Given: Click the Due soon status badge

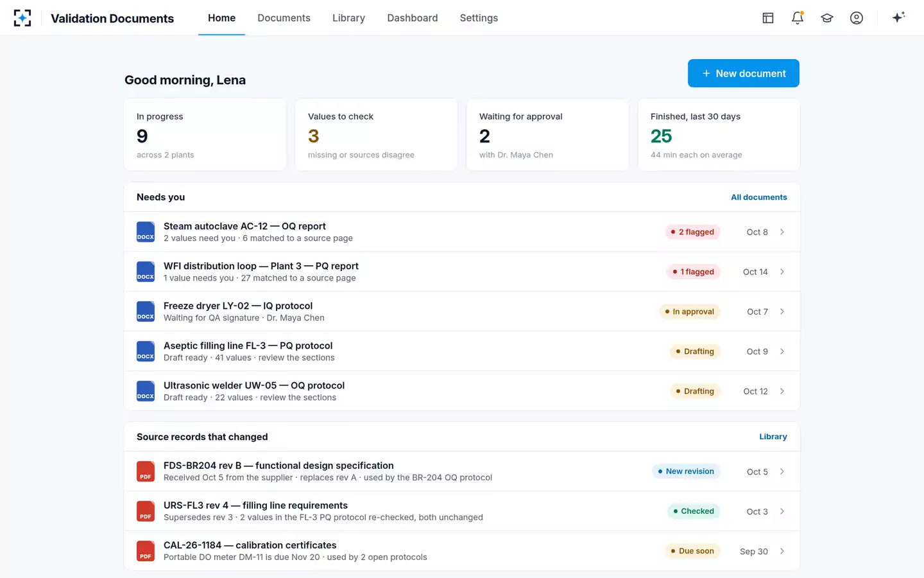Looking at the screenshot, I should click(692, 551).
